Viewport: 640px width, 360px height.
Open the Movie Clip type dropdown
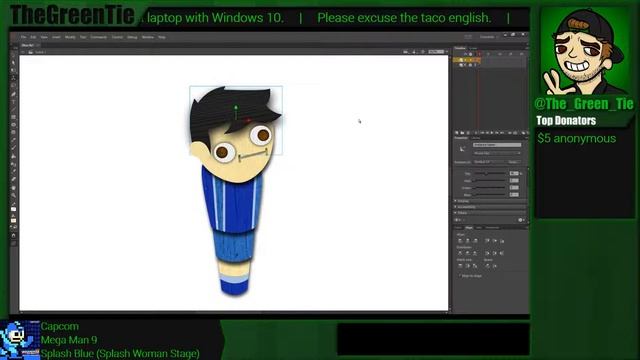(497, 153)
